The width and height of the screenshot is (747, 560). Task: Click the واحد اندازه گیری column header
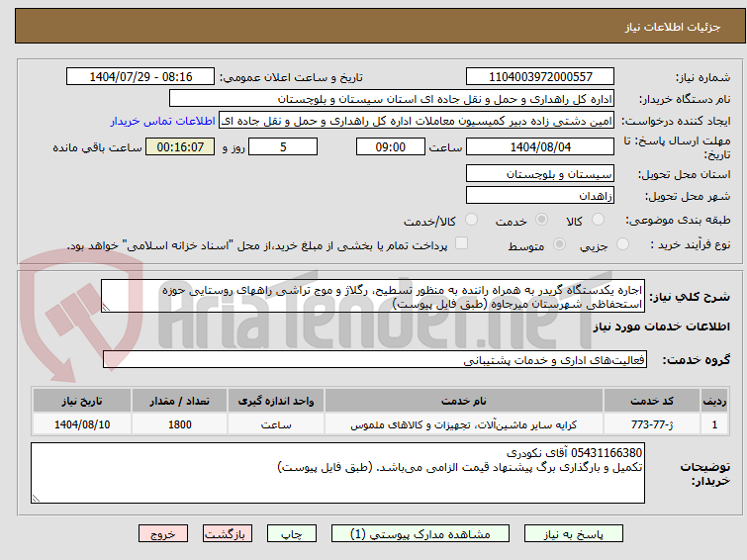tap(276, 401)
